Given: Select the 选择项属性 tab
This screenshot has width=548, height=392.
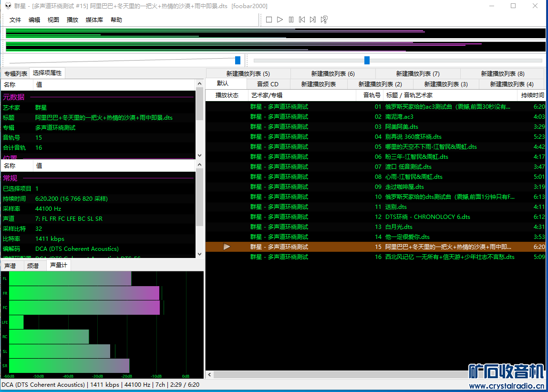Looking at the screenshot, I should [47, 72].
